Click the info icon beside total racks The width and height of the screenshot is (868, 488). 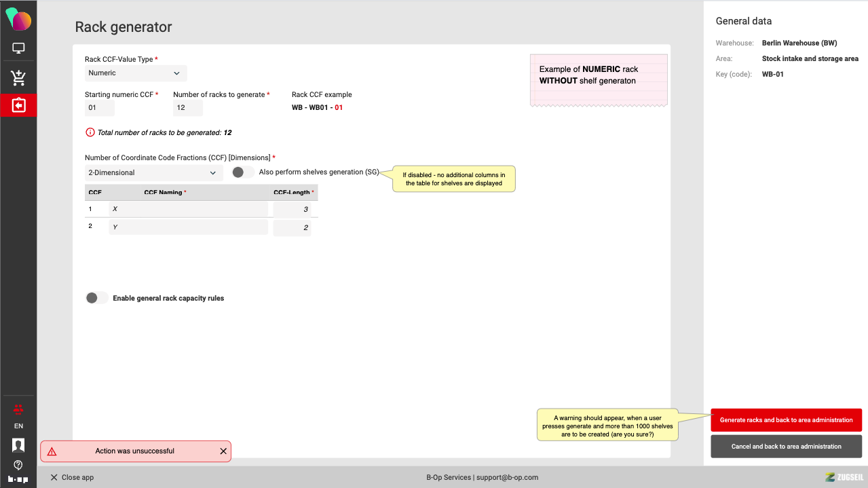pyautogui.click(x=90, y=132)
